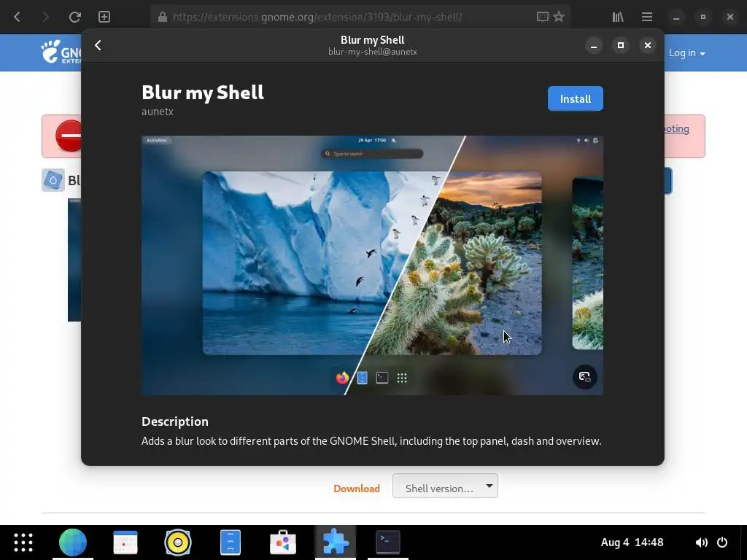Open the Terminal from dock
This screenshot has width=747, height=560.
[388, 542]
